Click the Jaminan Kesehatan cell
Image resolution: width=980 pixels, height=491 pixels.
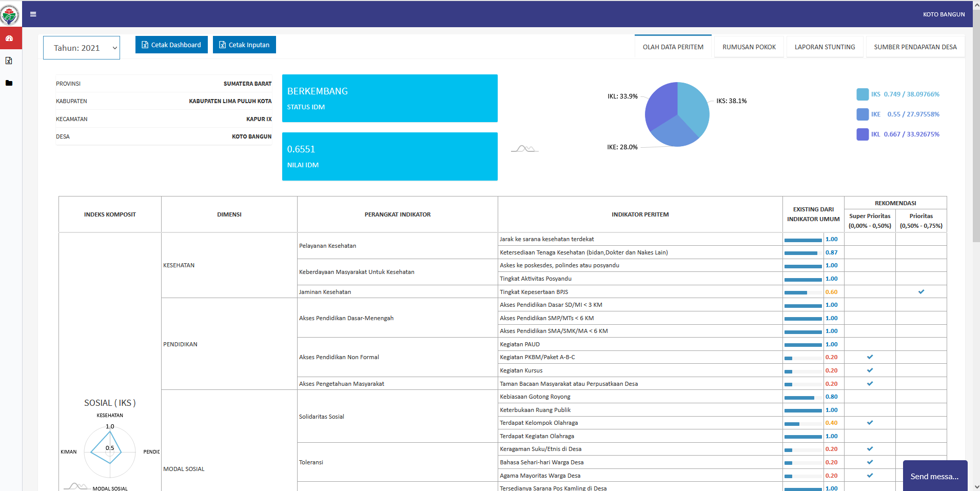coord(398,291)
